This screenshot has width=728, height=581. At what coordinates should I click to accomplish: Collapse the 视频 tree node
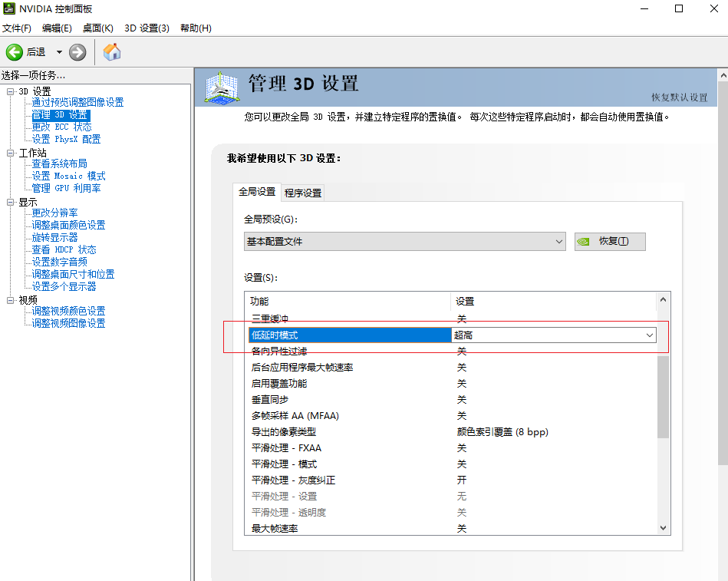coord(10,300)
